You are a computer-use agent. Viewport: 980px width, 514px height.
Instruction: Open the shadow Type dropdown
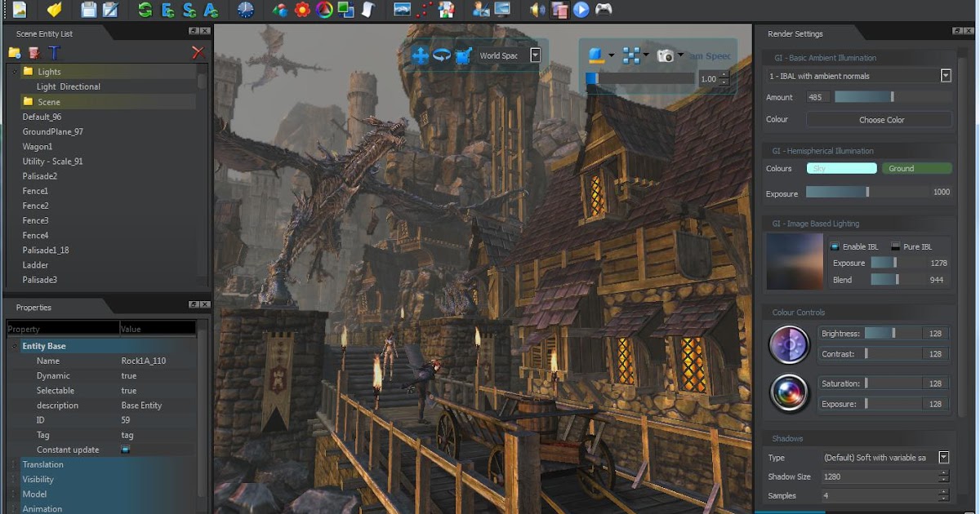tap(944, 458)
